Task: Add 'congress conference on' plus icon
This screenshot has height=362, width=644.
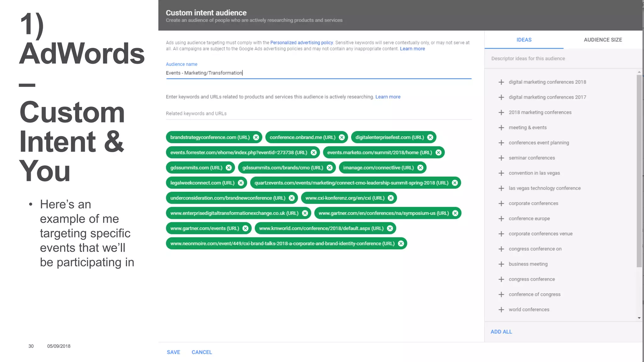Action: [501, 249]
